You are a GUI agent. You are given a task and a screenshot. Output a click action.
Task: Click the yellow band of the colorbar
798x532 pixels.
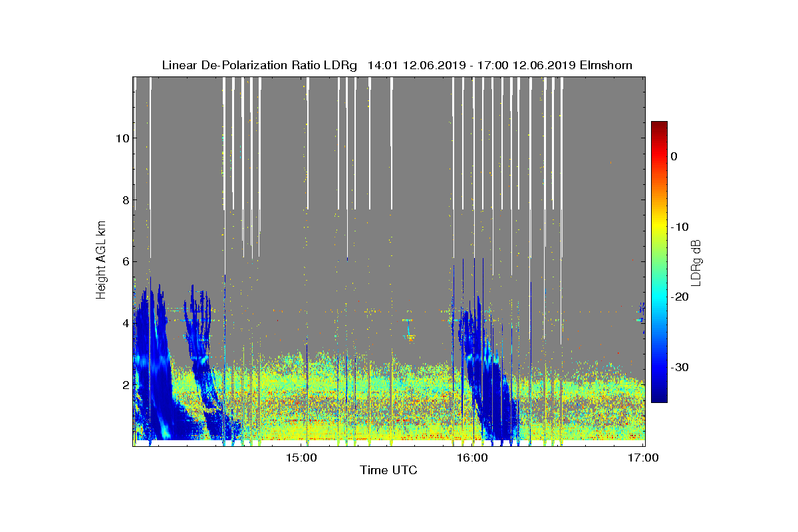[x=659, y=227]
